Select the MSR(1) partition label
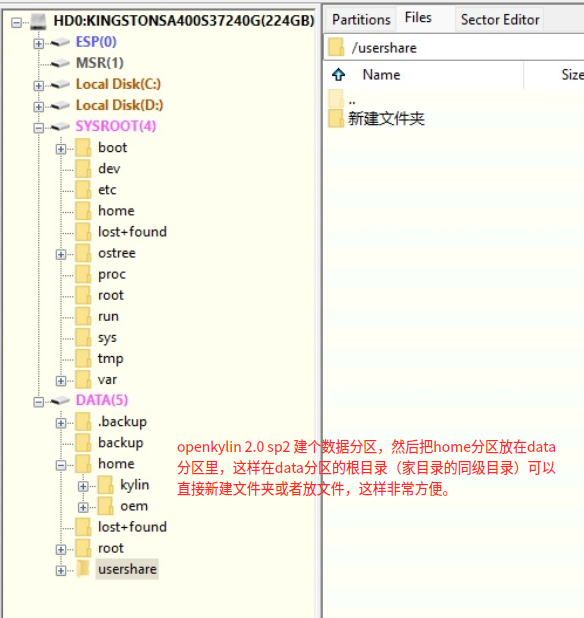584x618 pixels. point(100,63)
